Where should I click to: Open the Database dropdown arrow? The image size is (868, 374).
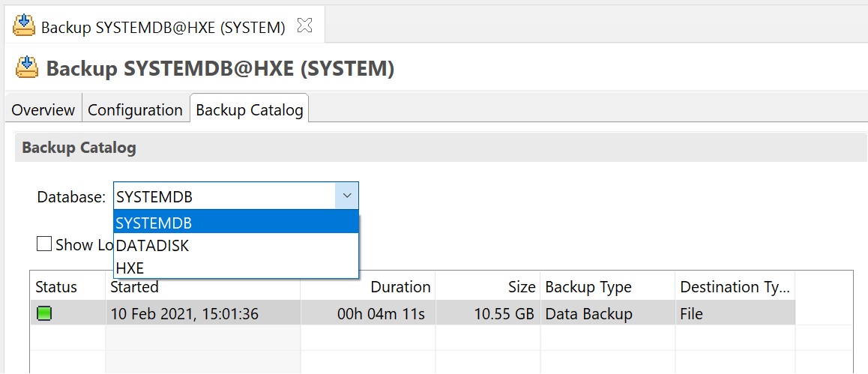tap(346, 196)
